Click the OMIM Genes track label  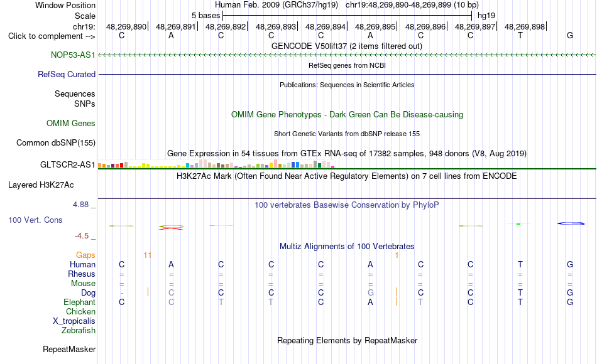tap(70, 123)
